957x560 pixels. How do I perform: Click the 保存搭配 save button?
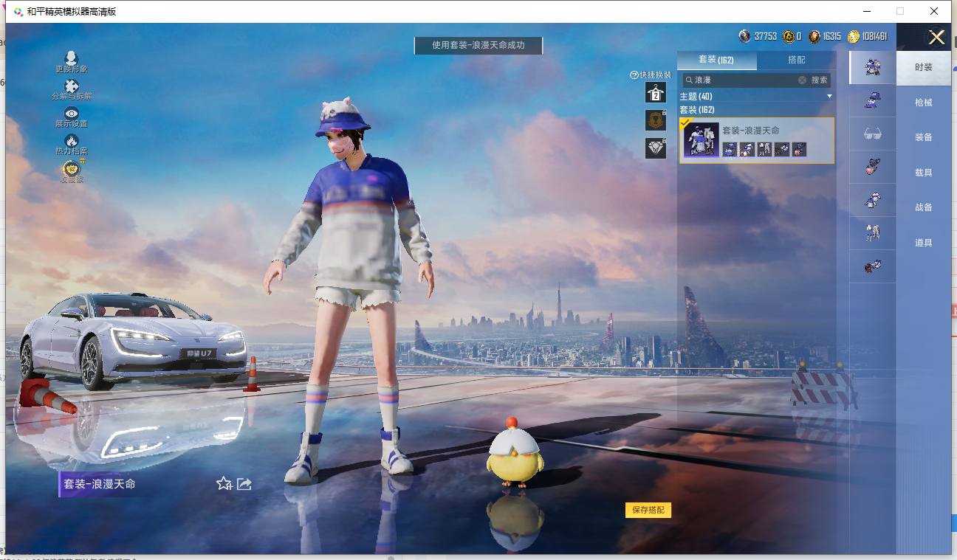point(648,510)
